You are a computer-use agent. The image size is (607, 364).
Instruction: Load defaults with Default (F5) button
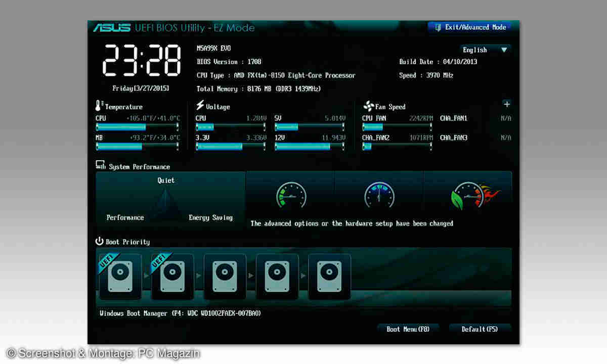click(x=480, y=329)
